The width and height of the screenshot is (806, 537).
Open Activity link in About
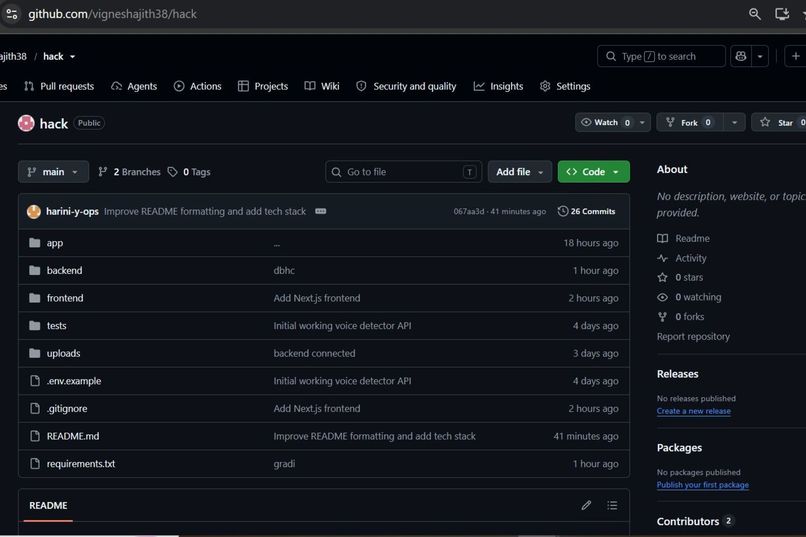(682, 258)
